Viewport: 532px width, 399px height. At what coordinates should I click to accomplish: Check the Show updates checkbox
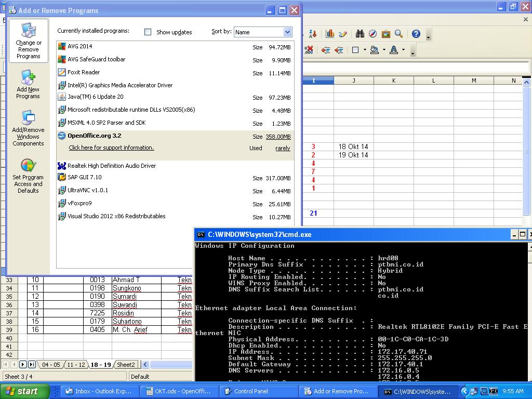[x=148, y=32]
